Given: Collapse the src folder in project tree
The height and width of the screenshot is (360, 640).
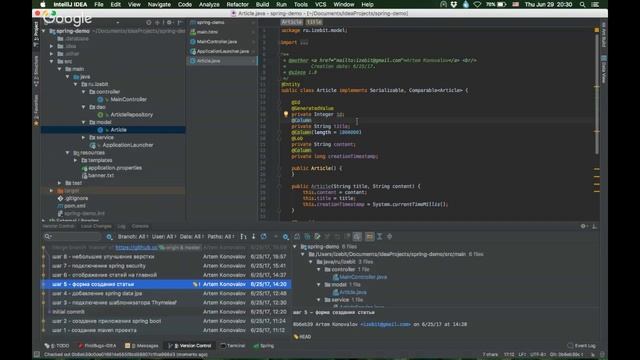Looking at the screenshot, I should point(51,61).
